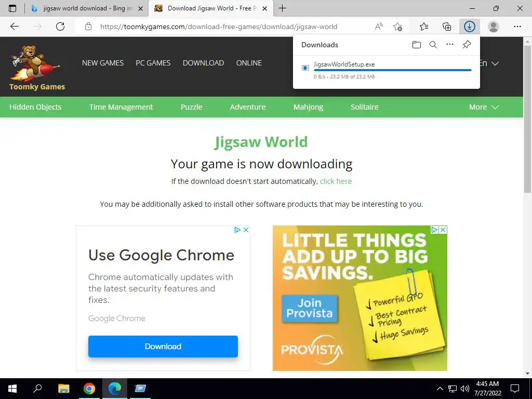Open the Windows Start menu
Image resolution: width=532 pixels, height=399 pixels.
click(x=12, y=389)
